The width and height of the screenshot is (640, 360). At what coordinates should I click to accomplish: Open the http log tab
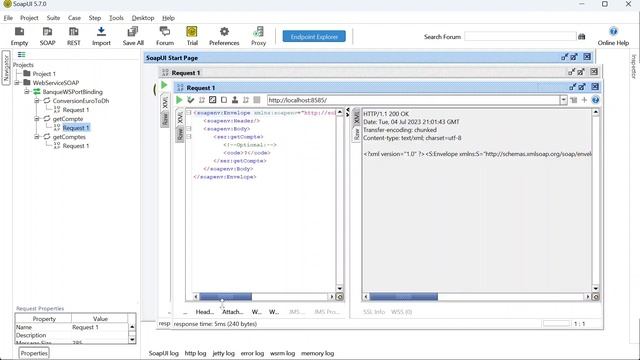[x=196, y=353]
